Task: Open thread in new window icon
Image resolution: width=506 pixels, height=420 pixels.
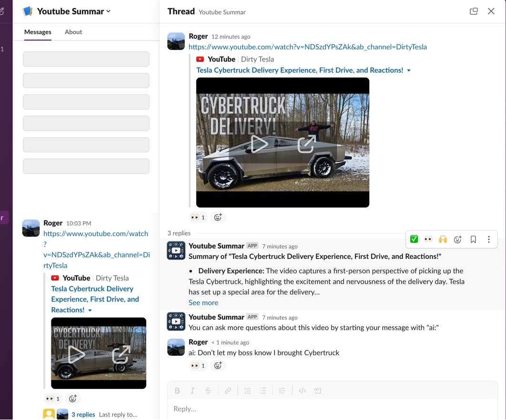Action: point(474,11)
